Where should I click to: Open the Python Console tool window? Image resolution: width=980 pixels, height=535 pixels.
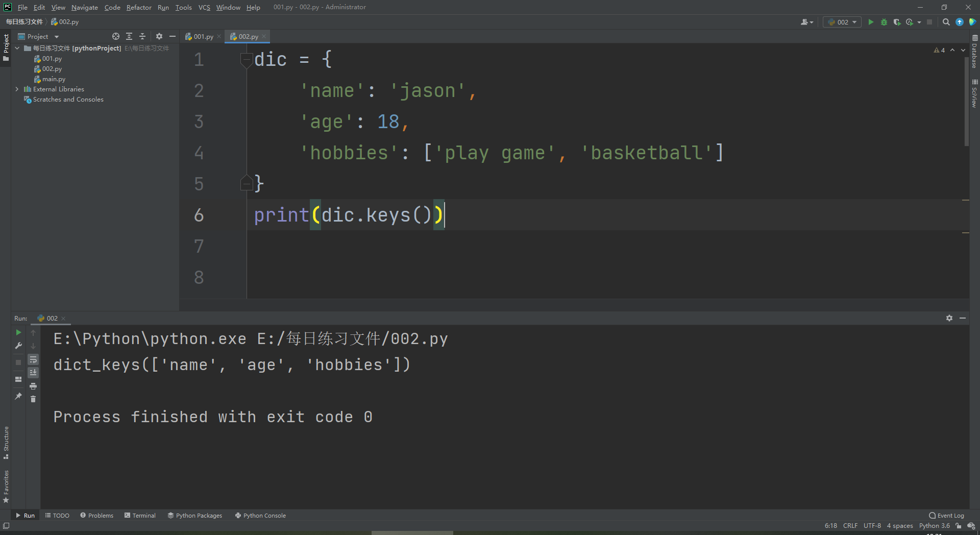coord(260,516)
